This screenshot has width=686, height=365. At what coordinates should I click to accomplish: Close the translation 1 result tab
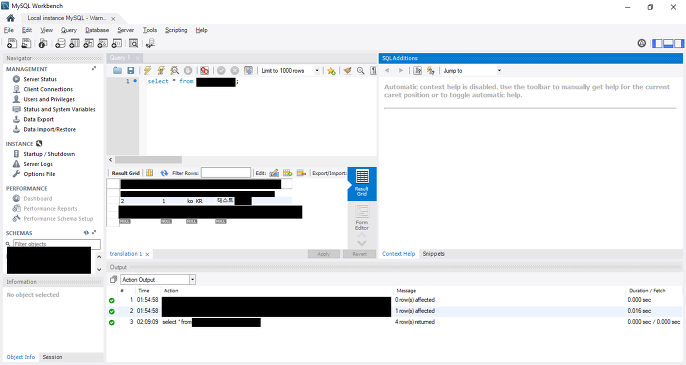[147, 254]
